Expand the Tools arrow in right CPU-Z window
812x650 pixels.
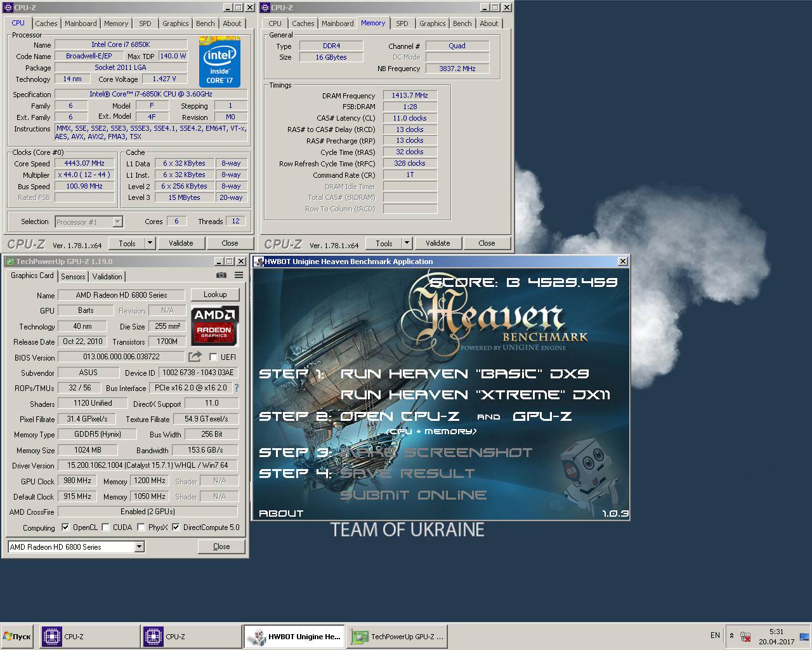pos(407,243)
